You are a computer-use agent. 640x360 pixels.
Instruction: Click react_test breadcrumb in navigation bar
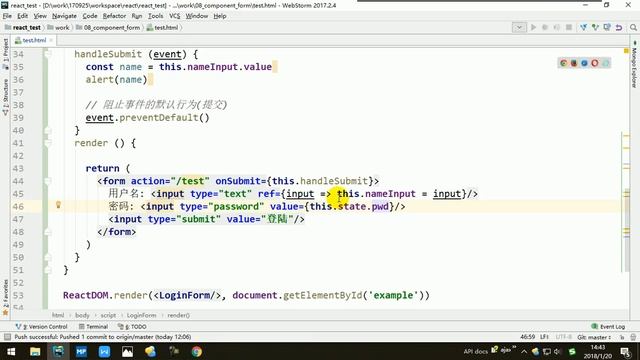point(23,27)
